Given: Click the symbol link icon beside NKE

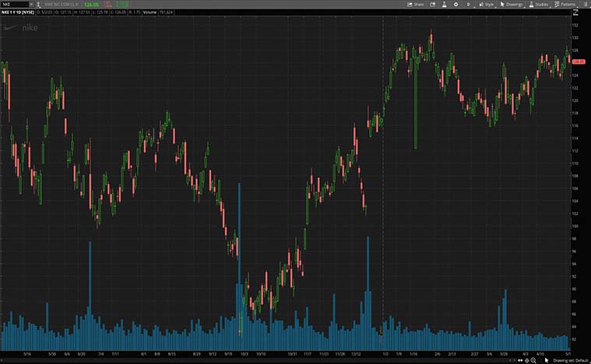Looking at the screenshot, I should coord(38,4).
